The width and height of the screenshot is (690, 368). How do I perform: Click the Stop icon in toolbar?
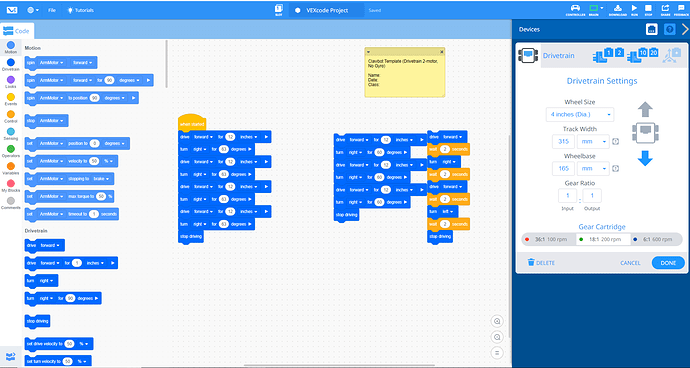(648, 8)
